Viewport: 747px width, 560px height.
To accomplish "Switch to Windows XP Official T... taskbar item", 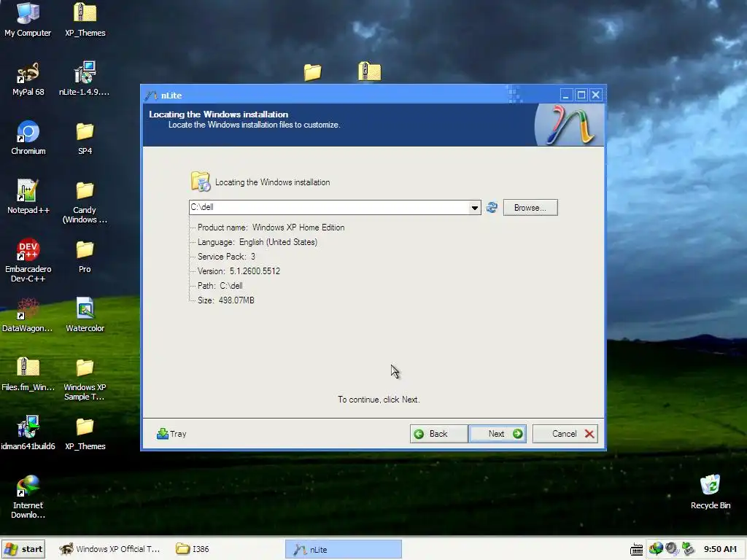I will pyautogui.click(x=110, y=549).
